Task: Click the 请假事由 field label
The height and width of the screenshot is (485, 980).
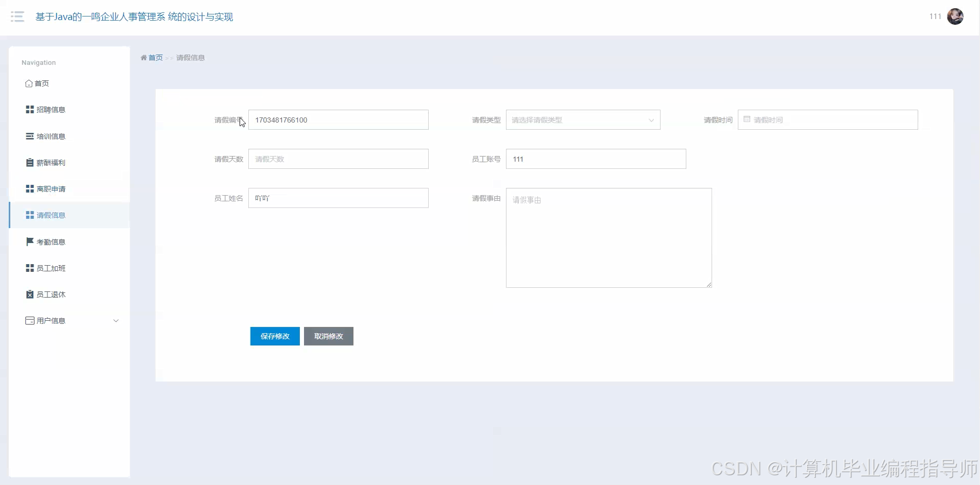Action: (x=486, y=198)
